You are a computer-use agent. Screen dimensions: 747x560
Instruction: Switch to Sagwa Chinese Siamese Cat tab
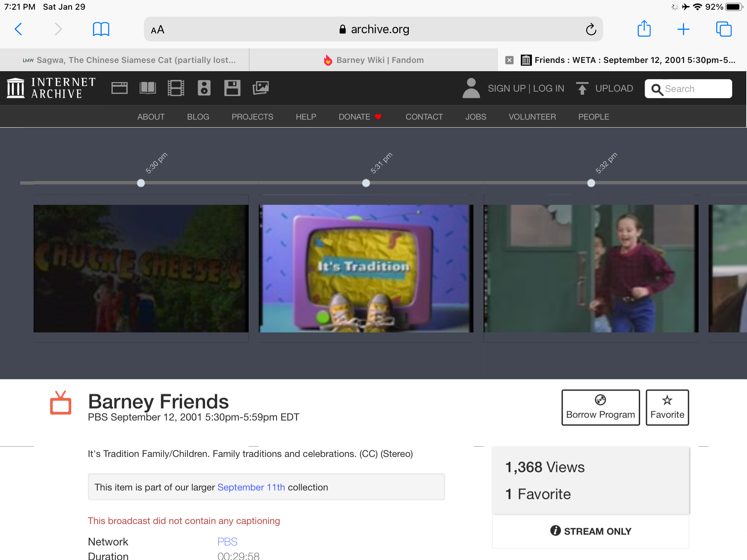pyautogui.click(x=130, y=60)
